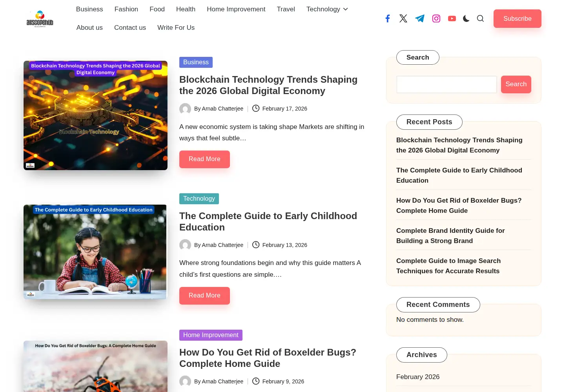Open the Blockchain article thumbnail image
This screenshot has height=392, width=565.
point(95,115)
